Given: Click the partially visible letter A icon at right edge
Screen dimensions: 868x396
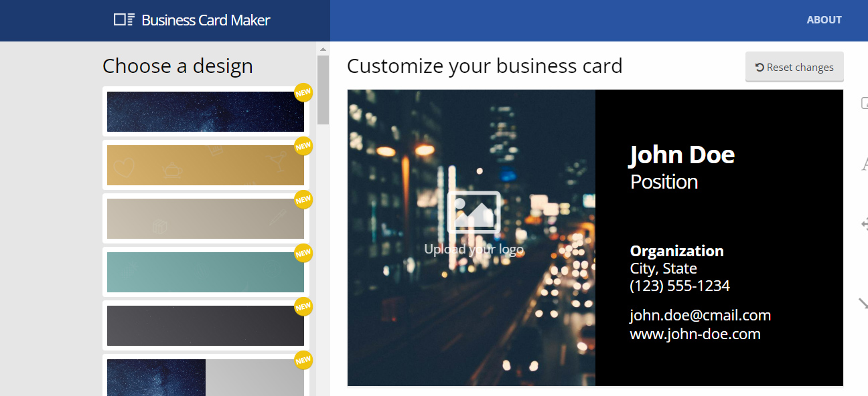Looking at the screenshot, I should (x=864, y=164).
